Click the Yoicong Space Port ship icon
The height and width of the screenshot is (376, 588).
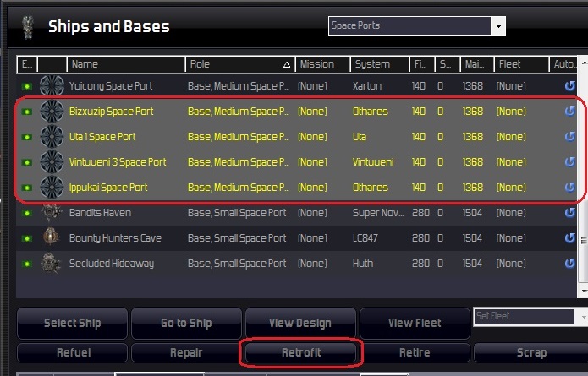click(x=52, y=85)
